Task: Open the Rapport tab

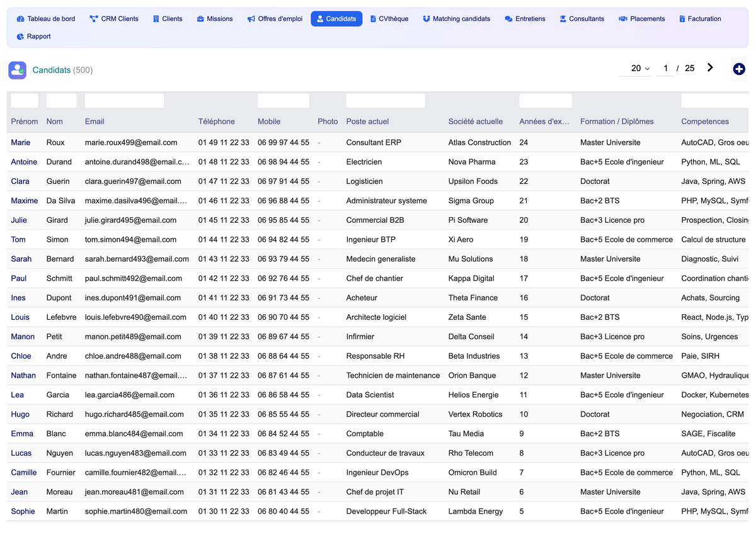Action: tap(34, 37)
